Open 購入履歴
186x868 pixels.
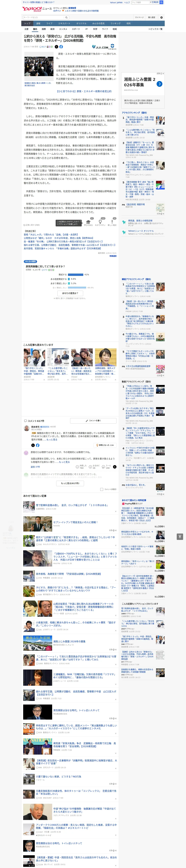click(152, 18)
